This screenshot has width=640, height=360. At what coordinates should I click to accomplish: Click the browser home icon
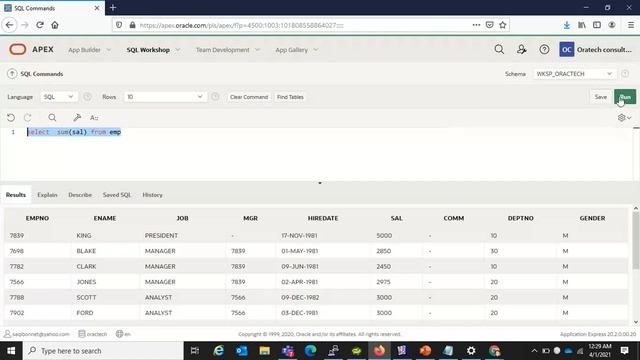coord(55,25)
